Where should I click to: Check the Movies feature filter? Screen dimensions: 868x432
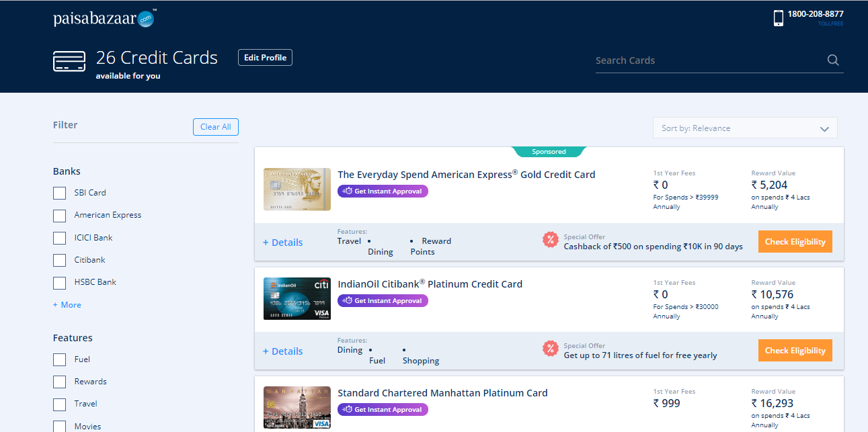[x=60, y=427]
